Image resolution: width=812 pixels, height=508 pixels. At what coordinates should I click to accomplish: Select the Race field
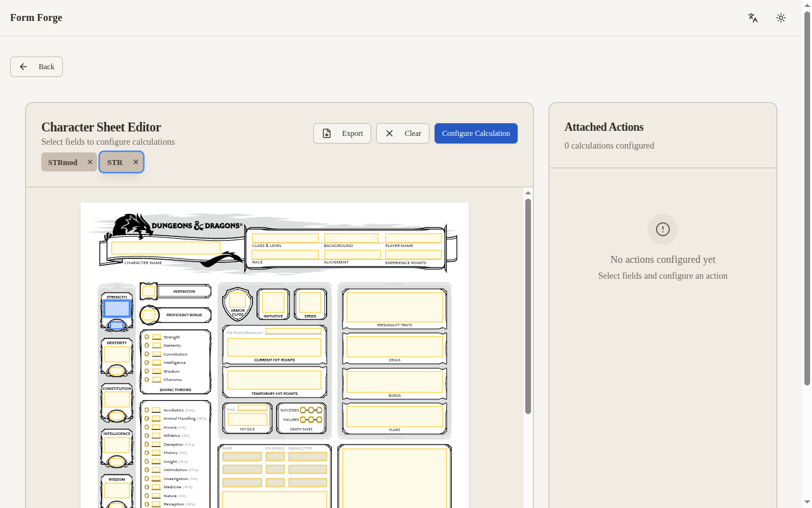pyautogui.click(x=285, y=255)
